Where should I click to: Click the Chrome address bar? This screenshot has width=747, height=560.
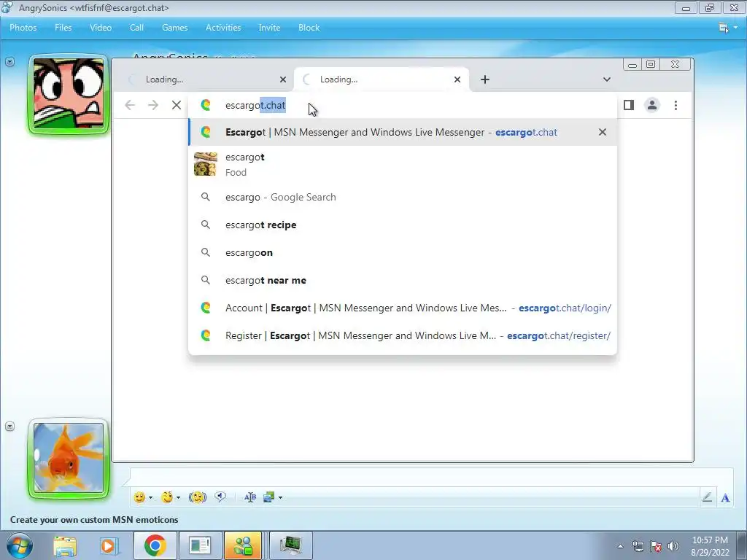tap(403, 105)
